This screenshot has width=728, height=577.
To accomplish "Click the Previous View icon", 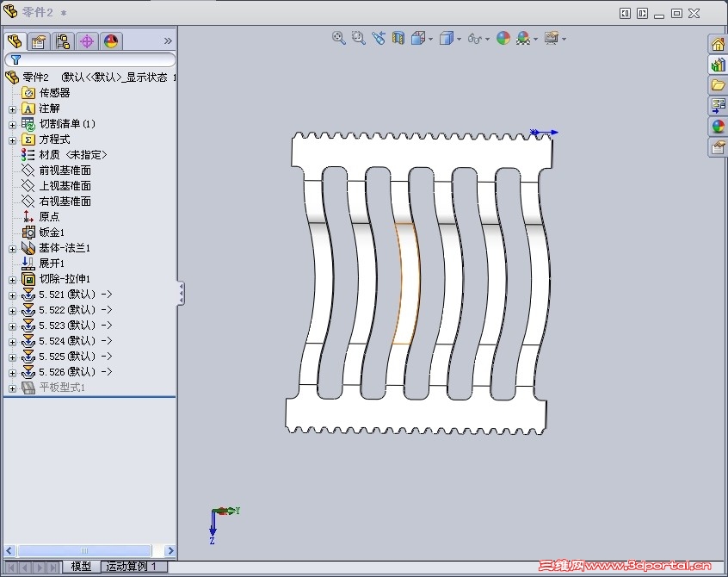I will [379, 38].
